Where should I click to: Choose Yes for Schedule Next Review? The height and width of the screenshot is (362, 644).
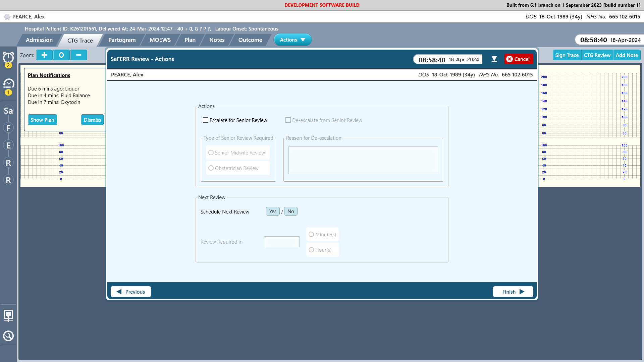pos(273,211)
